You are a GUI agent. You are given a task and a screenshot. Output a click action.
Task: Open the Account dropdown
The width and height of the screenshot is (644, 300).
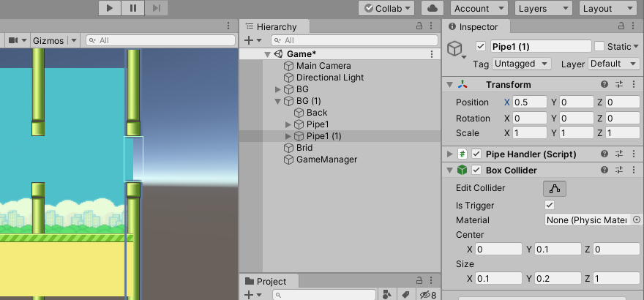(479, 8)
